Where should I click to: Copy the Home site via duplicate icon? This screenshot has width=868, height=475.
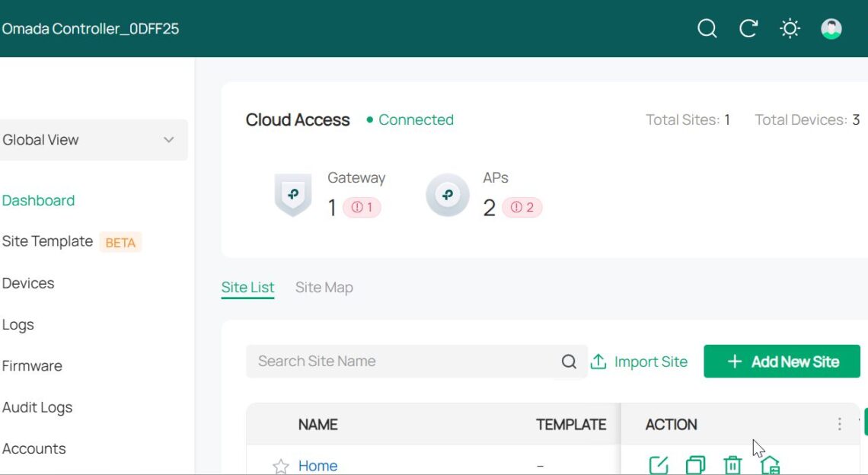[694, 464]
